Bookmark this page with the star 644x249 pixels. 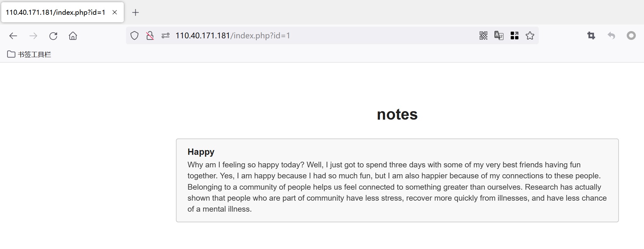tap(530, 35)
